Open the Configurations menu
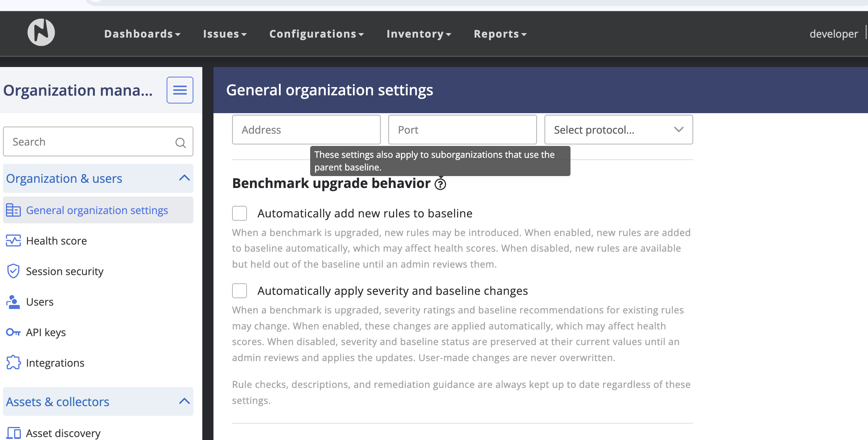Screen dimensions: 868x440 [x=316, y=34]
